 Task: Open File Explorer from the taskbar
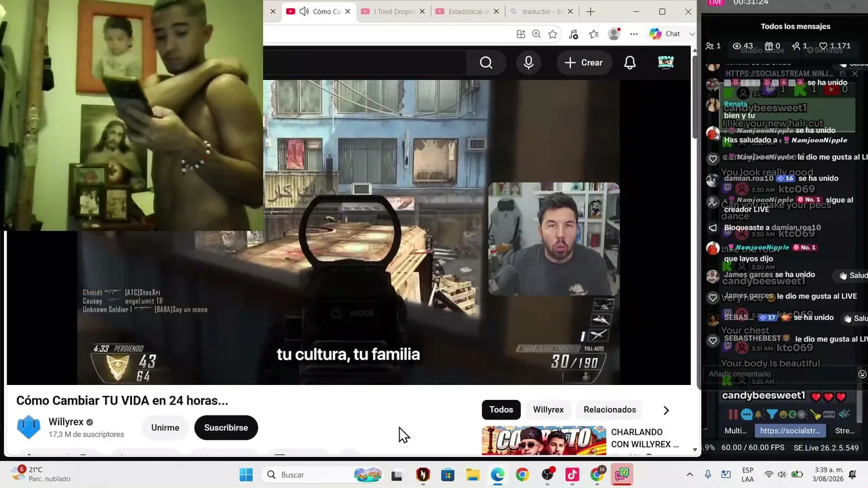point(473,474)
